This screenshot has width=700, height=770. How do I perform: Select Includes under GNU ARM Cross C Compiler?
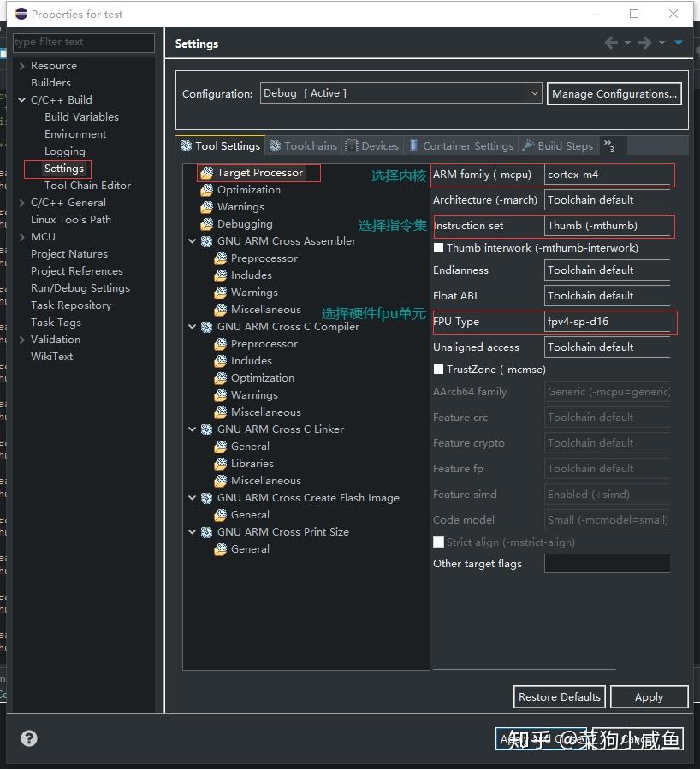click(x=250, y=360)
